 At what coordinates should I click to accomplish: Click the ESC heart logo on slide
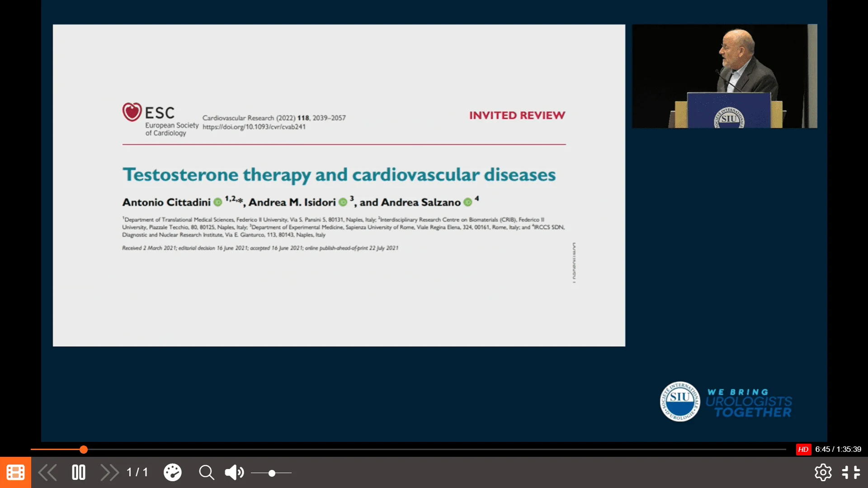(x=132, y=112)
